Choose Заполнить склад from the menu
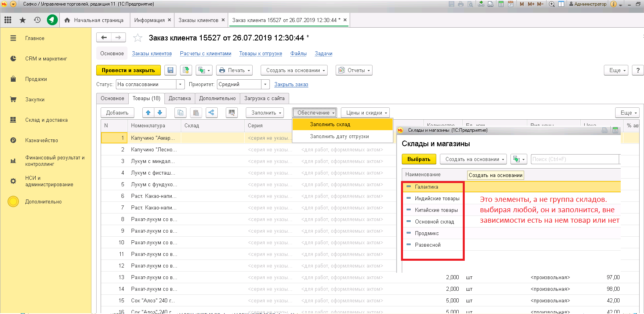Screen dimensions: 644x314 (x=330, y=125)
